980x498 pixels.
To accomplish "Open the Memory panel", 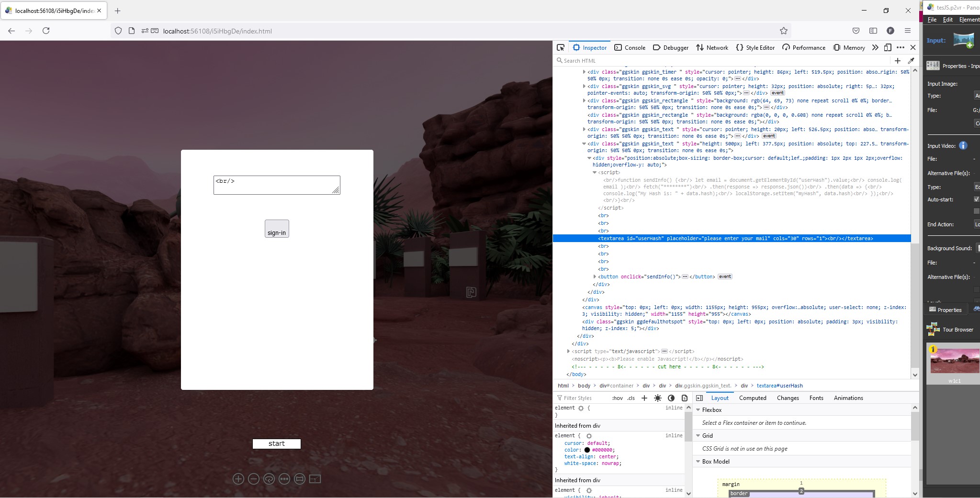I will tap(849, 47).
